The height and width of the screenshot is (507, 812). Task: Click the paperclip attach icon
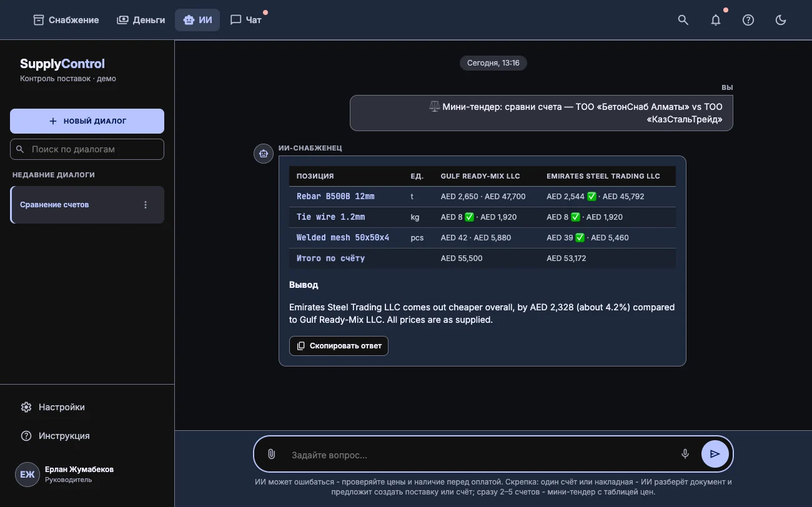point(271,455)
